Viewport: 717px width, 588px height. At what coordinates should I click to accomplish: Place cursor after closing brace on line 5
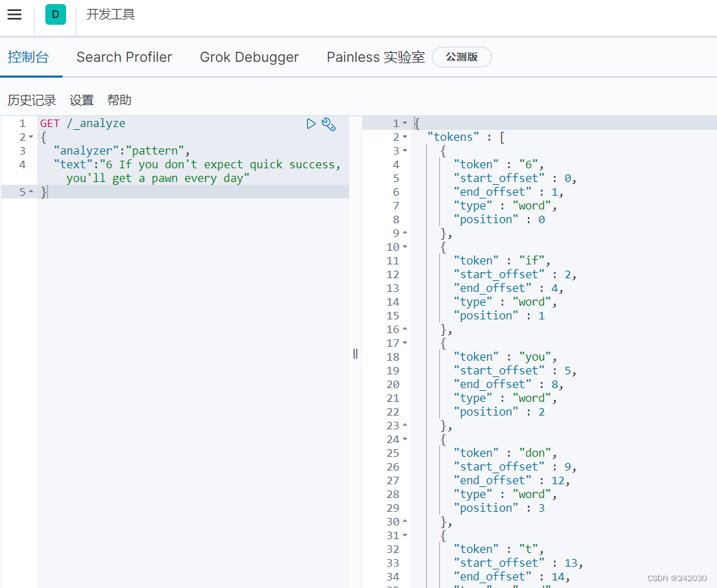pos(47,192)
